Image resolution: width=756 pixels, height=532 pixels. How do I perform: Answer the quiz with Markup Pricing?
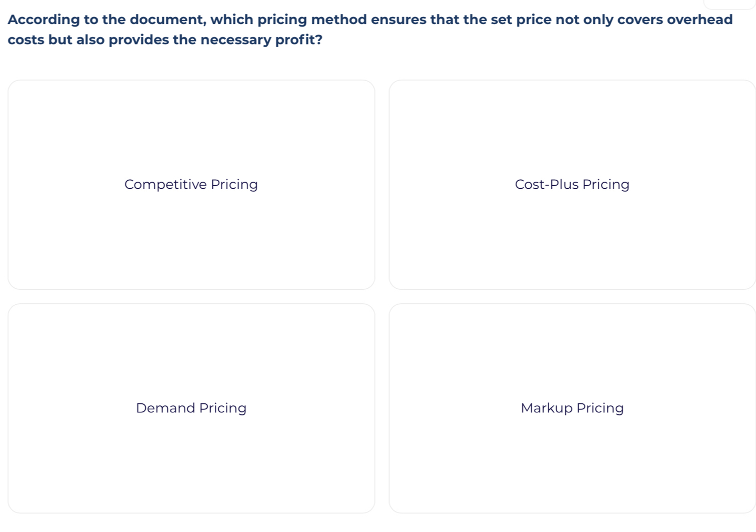pyautogui.click(x=572, y=450)
